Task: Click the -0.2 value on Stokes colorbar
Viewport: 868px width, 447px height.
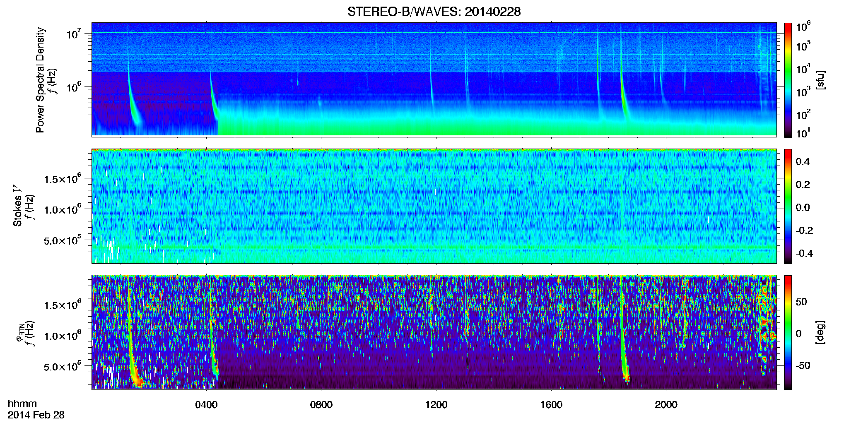Action: click(x=804, y=231)
